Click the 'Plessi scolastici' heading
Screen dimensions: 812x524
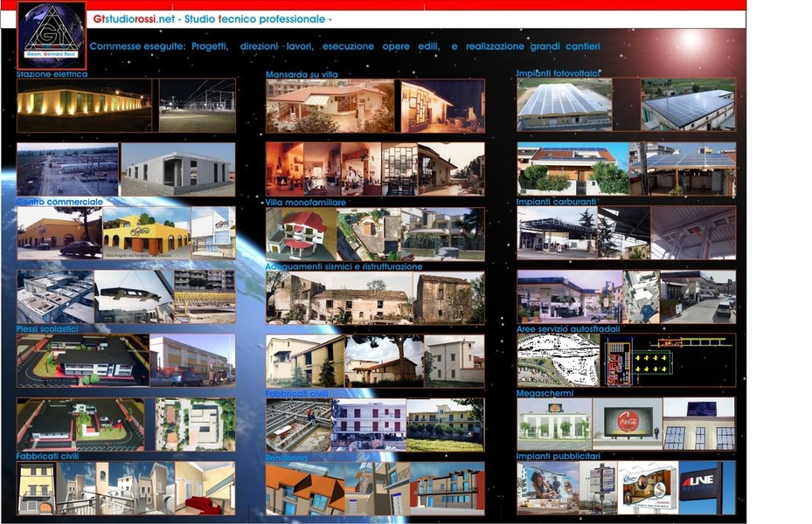click(x=48, y=329)
